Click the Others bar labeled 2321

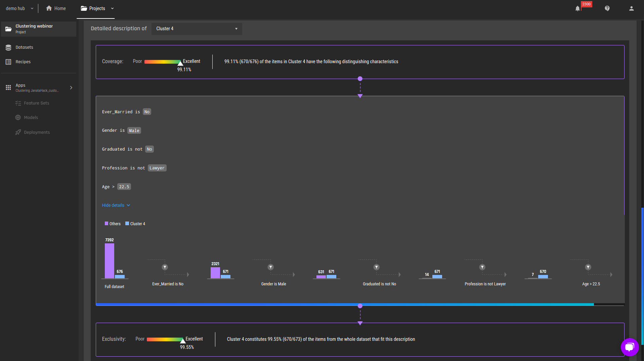coord(215,273)
